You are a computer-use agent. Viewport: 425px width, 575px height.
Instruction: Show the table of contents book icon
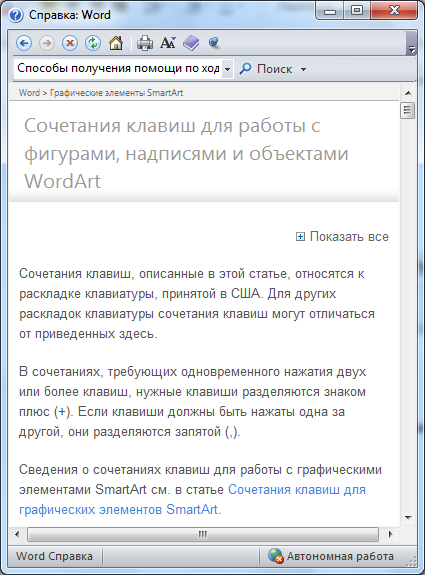coord(191,43)
